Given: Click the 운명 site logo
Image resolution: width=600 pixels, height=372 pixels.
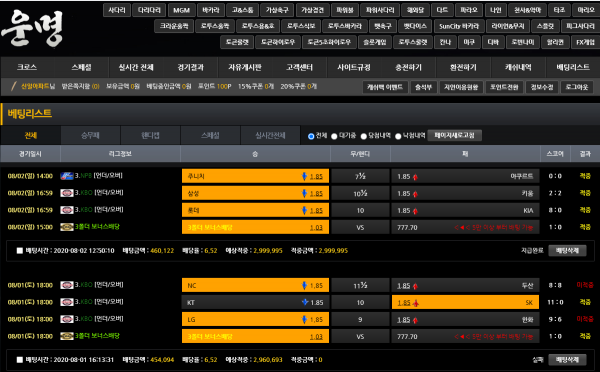Looking at the screenshot, I should pyautogui.click(x=32, y=28).
